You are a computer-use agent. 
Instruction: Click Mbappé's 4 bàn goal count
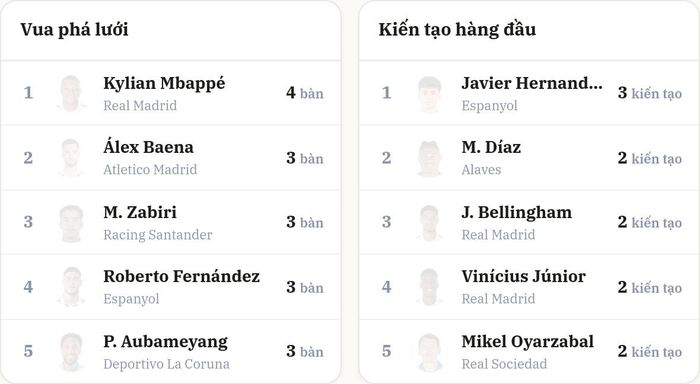305,93
